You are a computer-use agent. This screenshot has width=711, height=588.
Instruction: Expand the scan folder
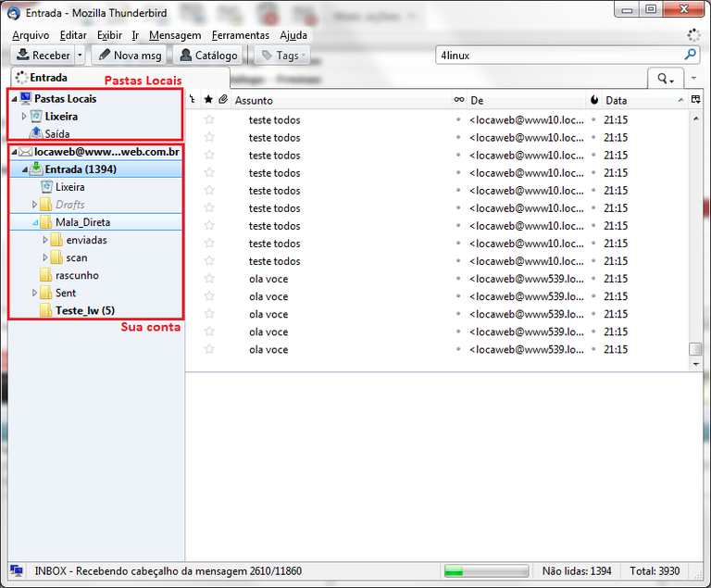44,257
